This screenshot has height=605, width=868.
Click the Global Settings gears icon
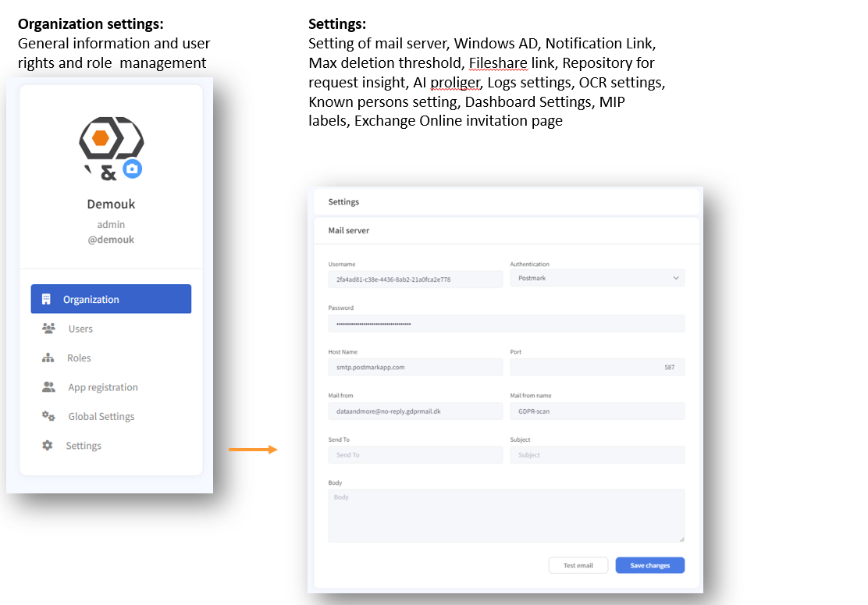[48, 416]
